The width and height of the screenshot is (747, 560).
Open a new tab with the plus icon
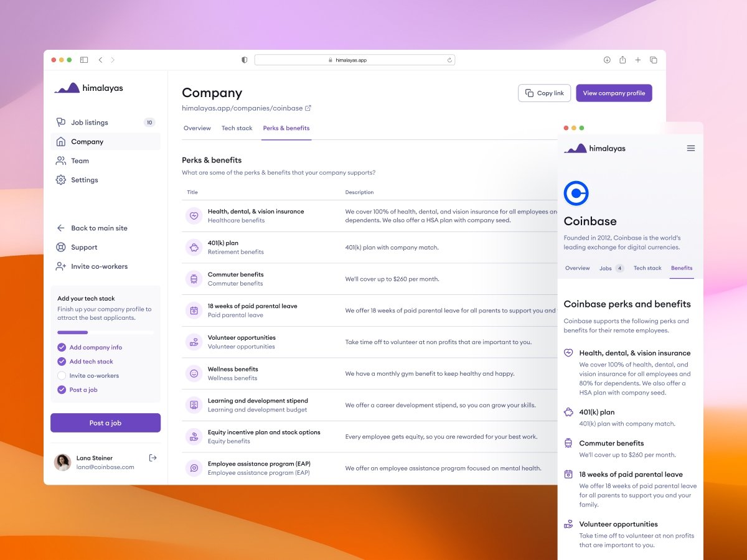(x=638, y=60)
